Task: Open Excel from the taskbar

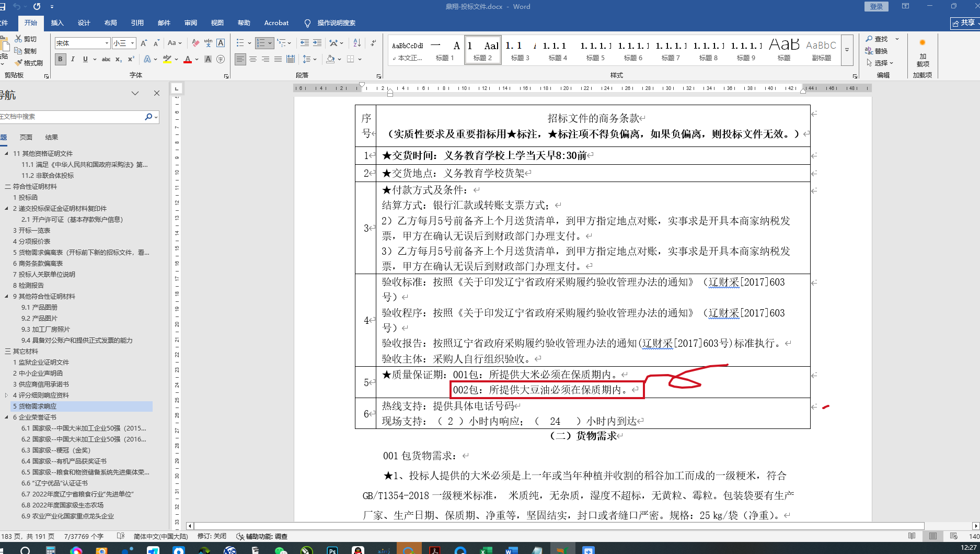Action: click(486, 550)
